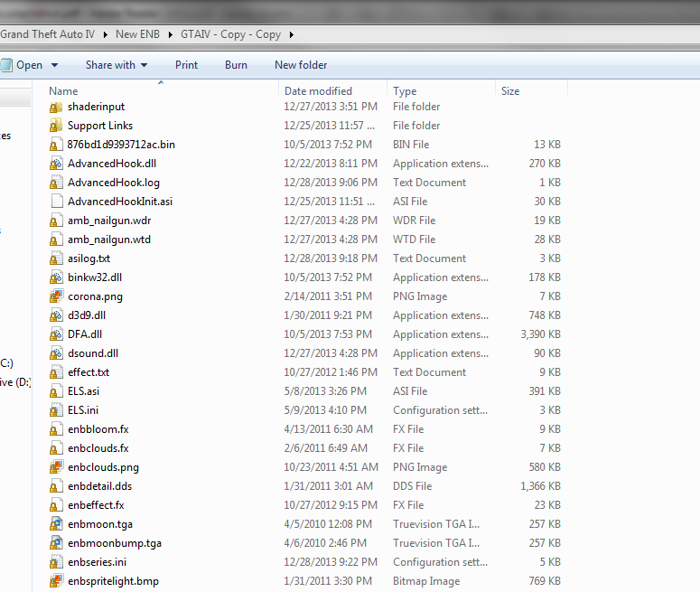Click the ELS.ini config icon
The image size is (700, 592).
(x=56, y=410)
